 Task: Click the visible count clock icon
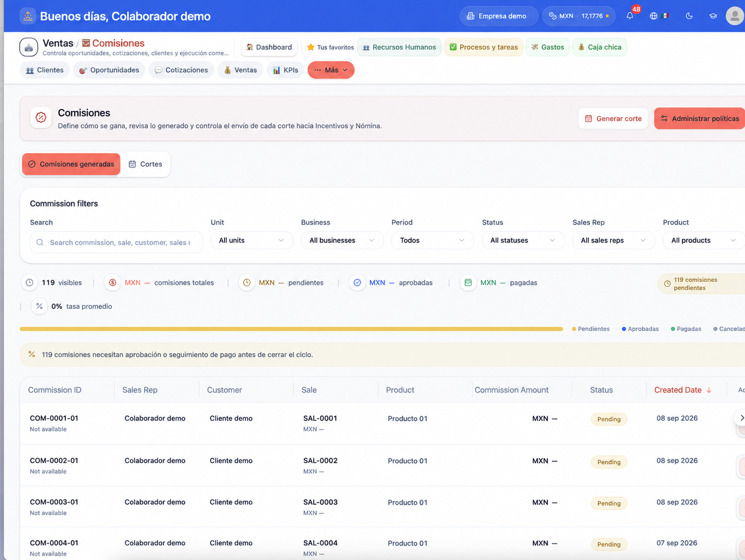(29, 282)
